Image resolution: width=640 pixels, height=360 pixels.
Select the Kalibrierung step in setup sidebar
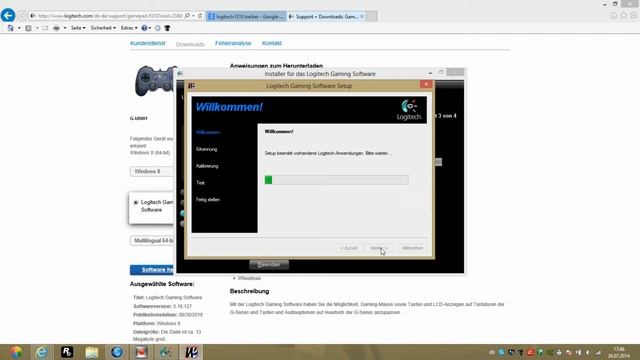pos(207,166)
